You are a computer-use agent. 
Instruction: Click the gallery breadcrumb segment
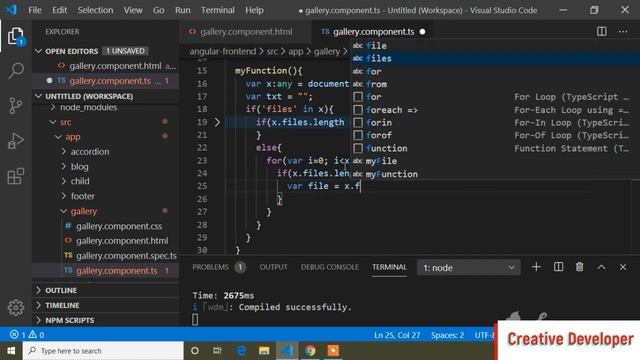pyautogui.click(x=327, y=51)
